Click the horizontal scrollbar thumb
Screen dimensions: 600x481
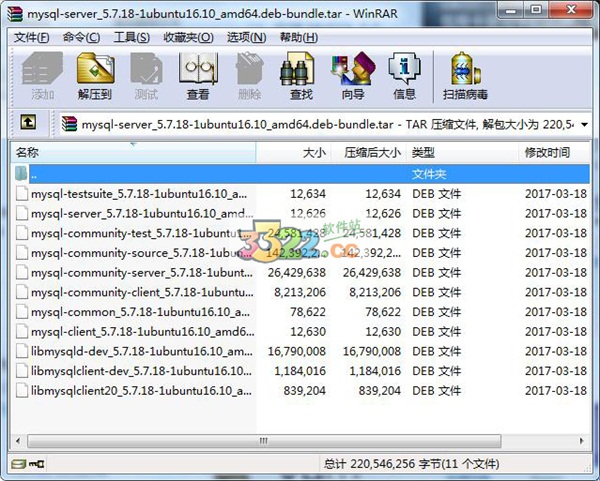point(264,441)
